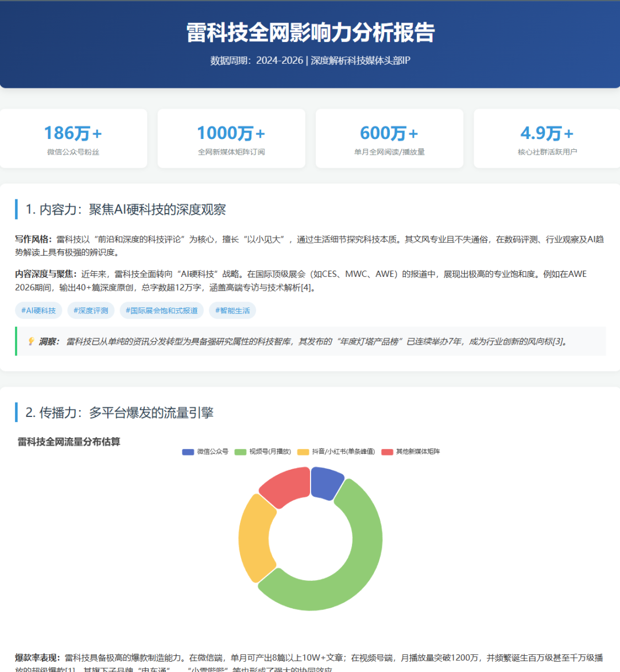Toggle the 其他新媒体矩阵 legend item
This screenshot has width=620, height=672.
[x=410, y=451]
